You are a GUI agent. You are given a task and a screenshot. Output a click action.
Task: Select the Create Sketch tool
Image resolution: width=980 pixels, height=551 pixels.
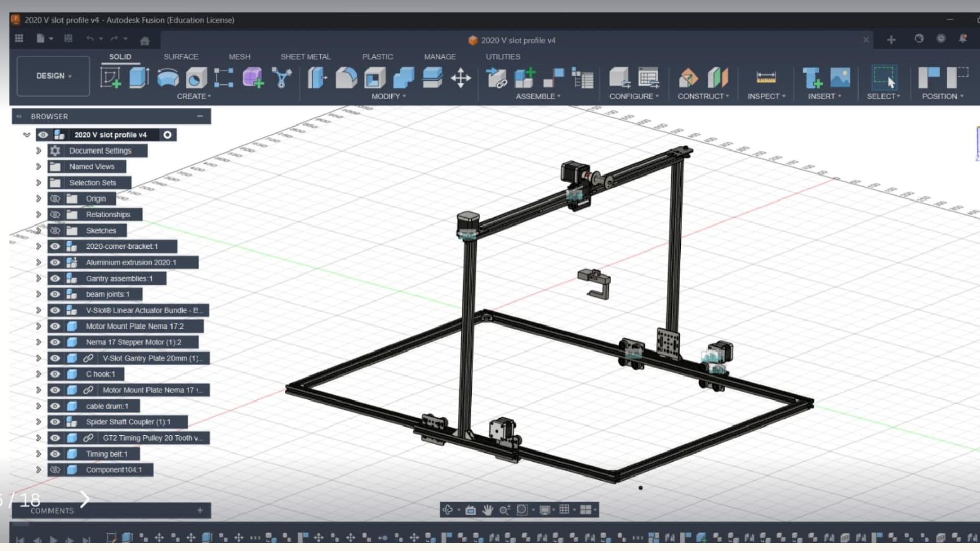(111, 78)
